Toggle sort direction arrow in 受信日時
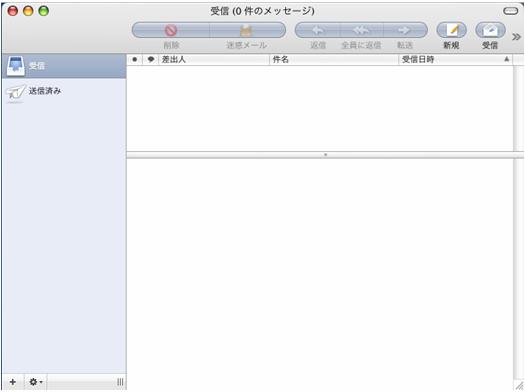The height and width of the screenshot is (392, 525). tap(507, 59)
